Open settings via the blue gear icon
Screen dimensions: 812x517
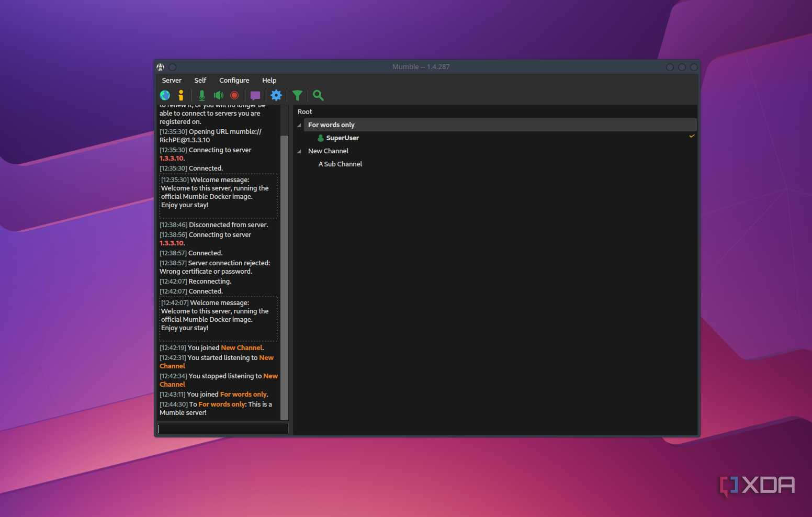click(276, 95)
